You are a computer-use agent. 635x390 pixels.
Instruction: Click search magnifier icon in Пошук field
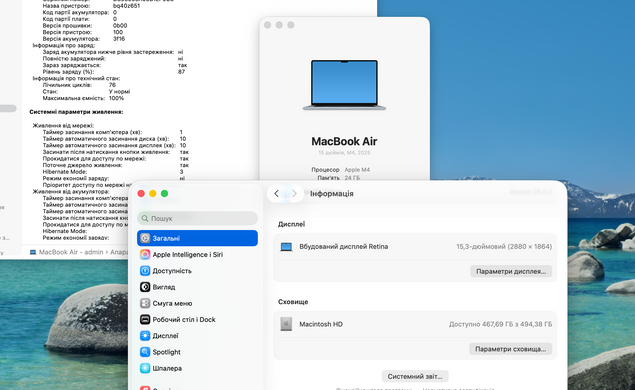pyautogui.click(x=145, y=218)
